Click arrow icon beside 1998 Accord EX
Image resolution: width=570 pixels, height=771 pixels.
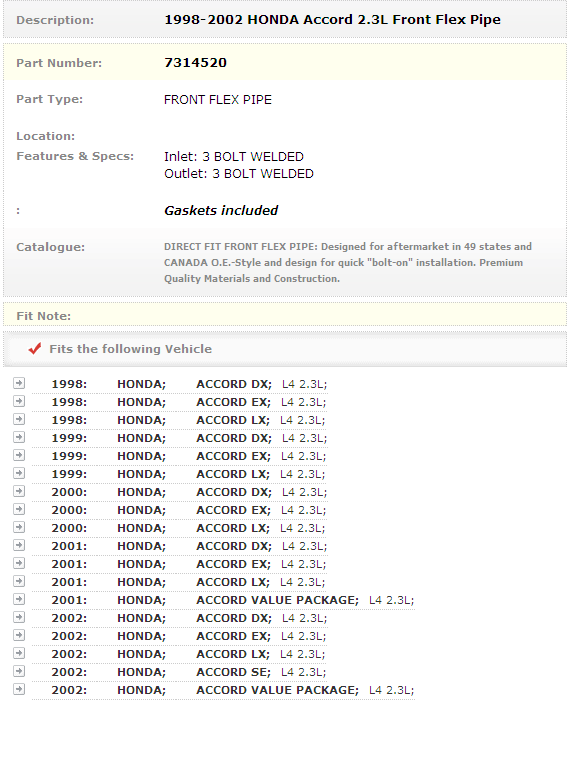(19, 401)
